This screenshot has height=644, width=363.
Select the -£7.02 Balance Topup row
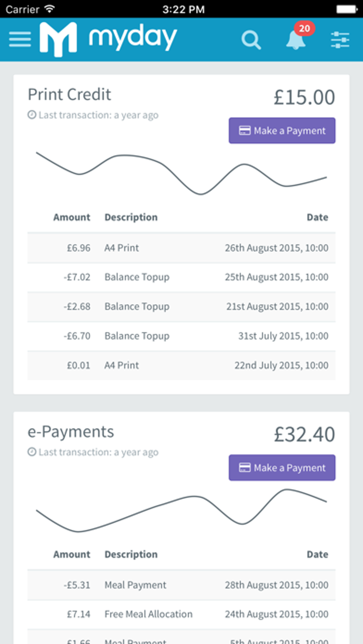click(x=181, y=277)
